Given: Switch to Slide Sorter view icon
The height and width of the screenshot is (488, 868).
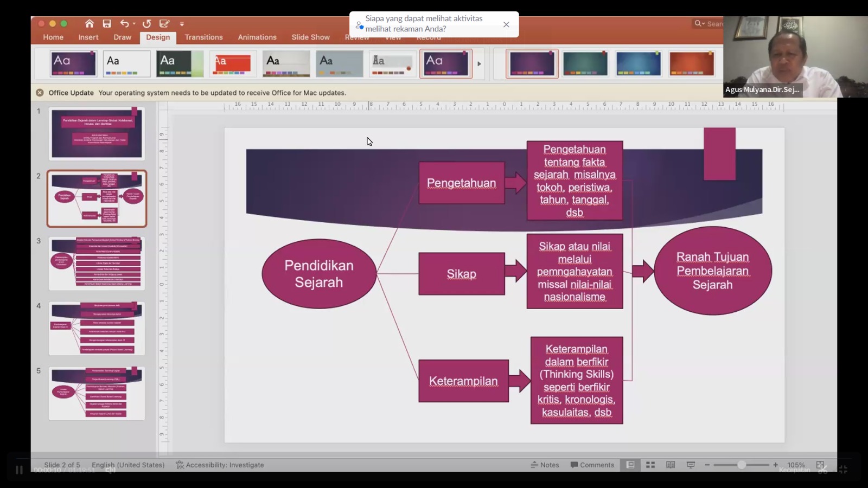Looking at the screenshot, I should point(650,465).
